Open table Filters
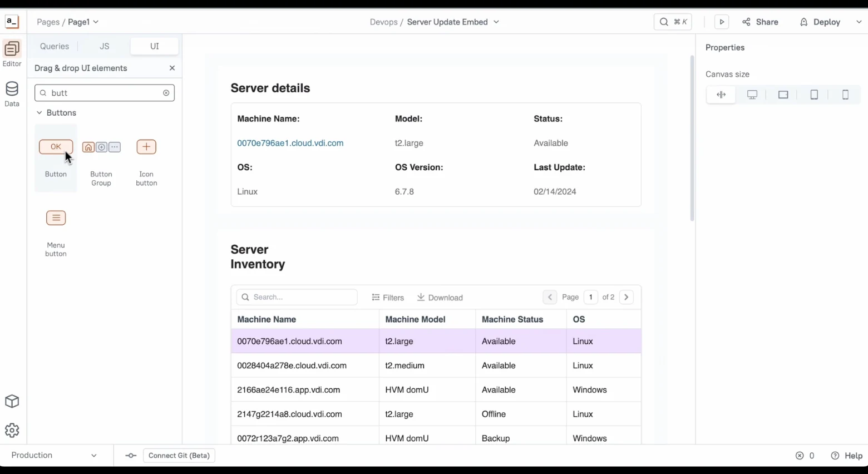 coord(388,298)
